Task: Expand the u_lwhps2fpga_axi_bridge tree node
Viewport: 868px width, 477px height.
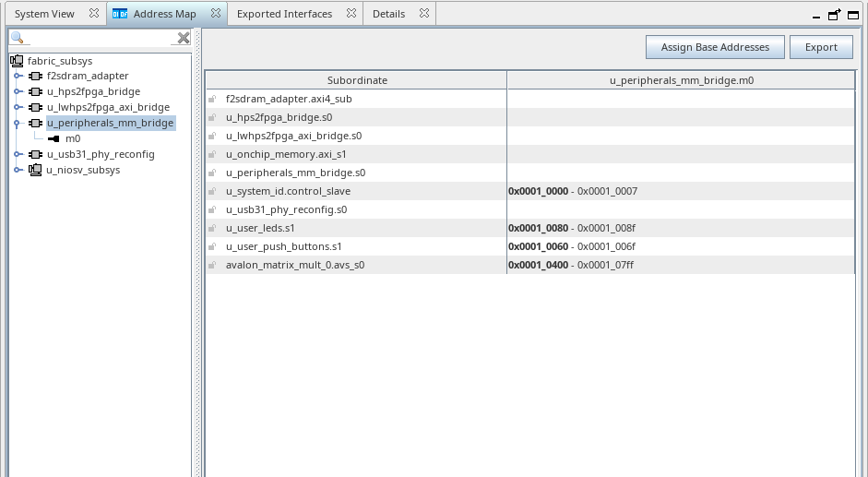Action: coord(18,107)
